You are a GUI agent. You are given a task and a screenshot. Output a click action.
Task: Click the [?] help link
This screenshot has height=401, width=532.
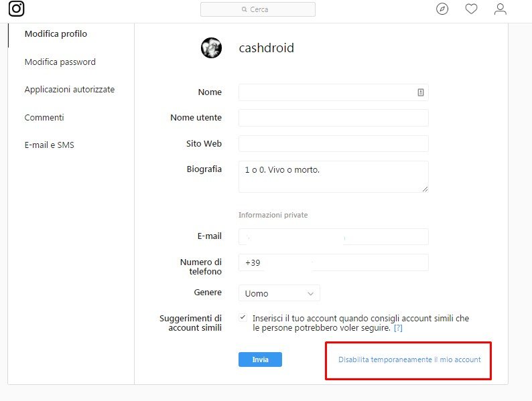(398, 329)
